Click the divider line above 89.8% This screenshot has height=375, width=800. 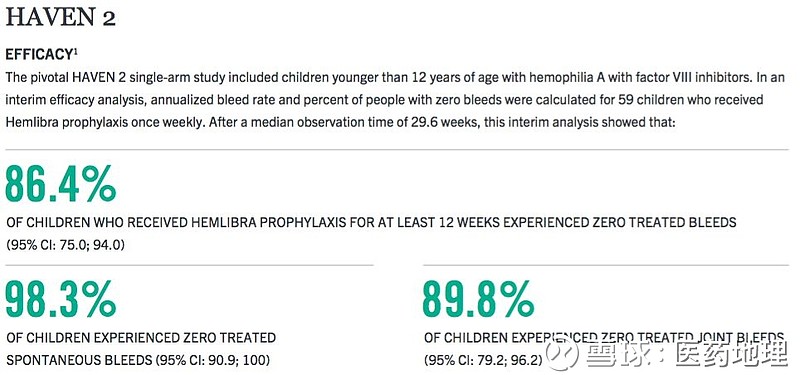point(606,265)
